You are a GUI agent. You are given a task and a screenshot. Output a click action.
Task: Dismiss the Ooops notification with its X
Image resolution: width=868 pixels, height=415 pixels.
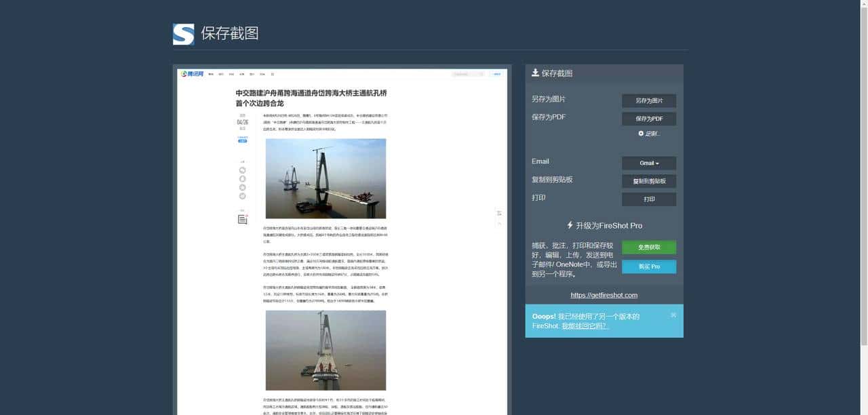click(673, 315)
